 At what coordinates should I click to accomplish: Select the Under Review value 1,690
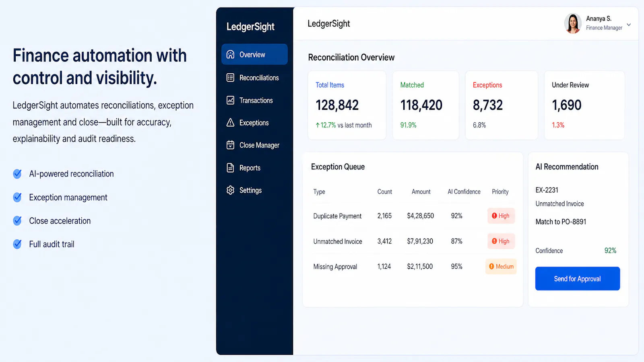[x=567, y=105]
